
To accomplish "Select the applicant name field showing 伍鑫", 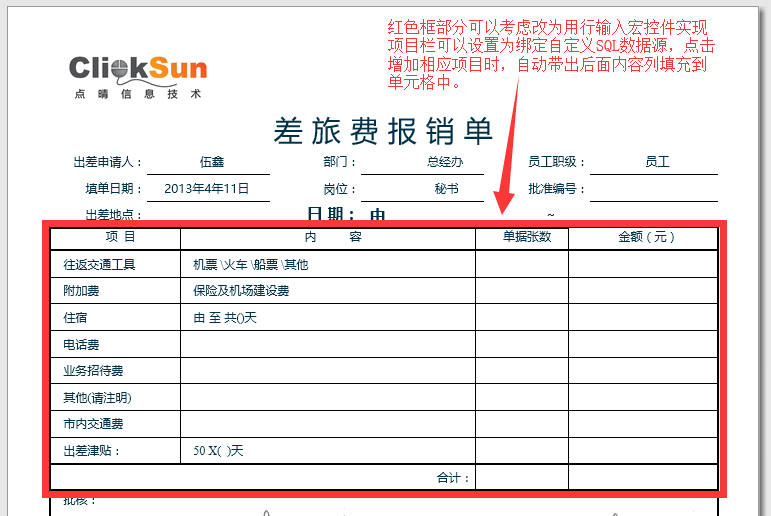I will tap(211, 162).
